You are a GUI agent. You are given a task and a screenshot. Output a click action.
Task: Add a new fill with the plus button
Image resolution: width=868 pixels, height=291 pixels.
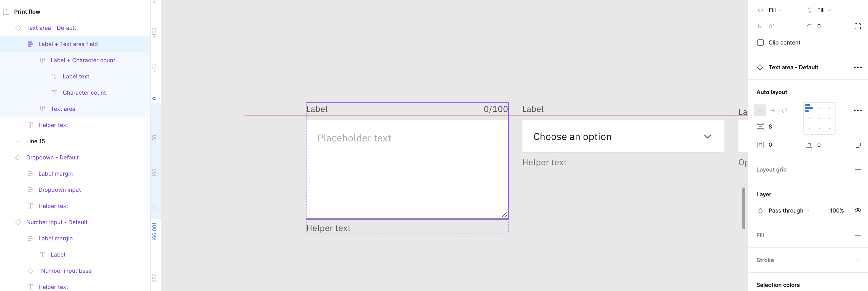pyautogui.click(x=858, y=235)
